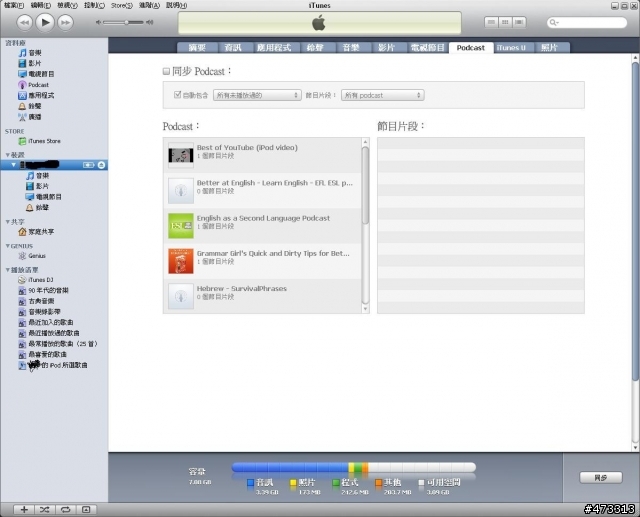The image size is (640, 517).
Task: Switch to list view
Action: 491,22
